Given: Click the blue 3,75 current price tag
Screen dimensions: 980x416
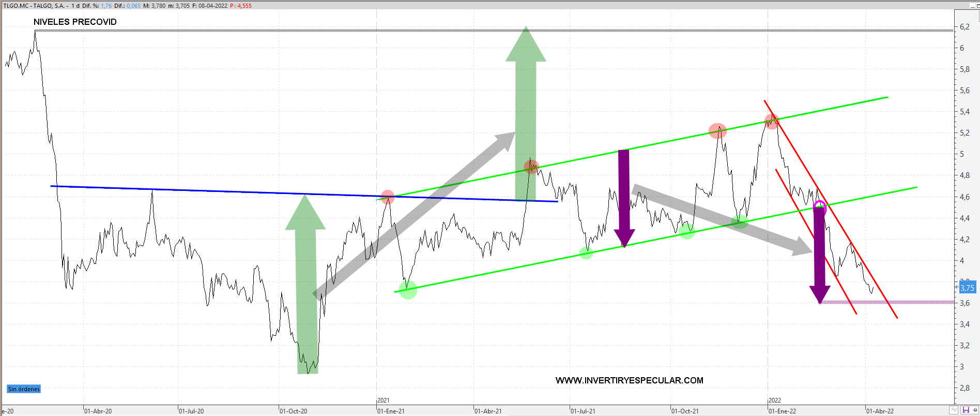Looking at the screenshot, I should pos(967,288).
